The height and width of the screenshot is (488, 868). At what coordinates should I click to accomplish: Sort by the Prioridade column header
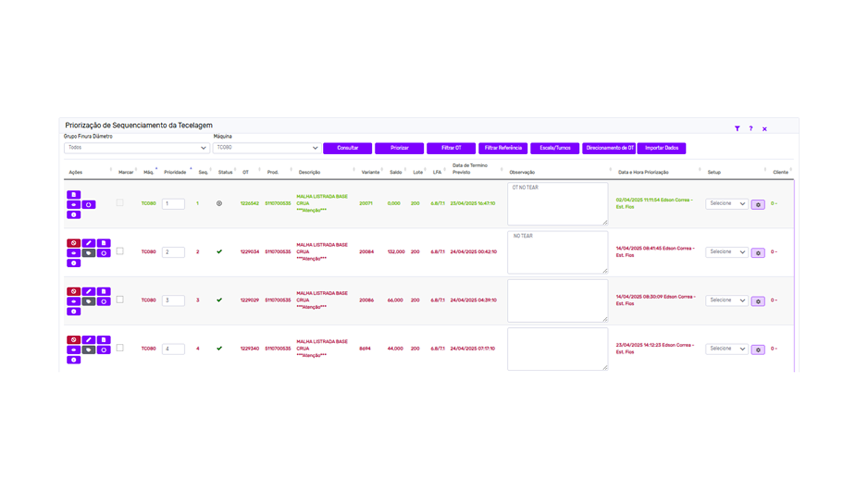coord(175,172)
